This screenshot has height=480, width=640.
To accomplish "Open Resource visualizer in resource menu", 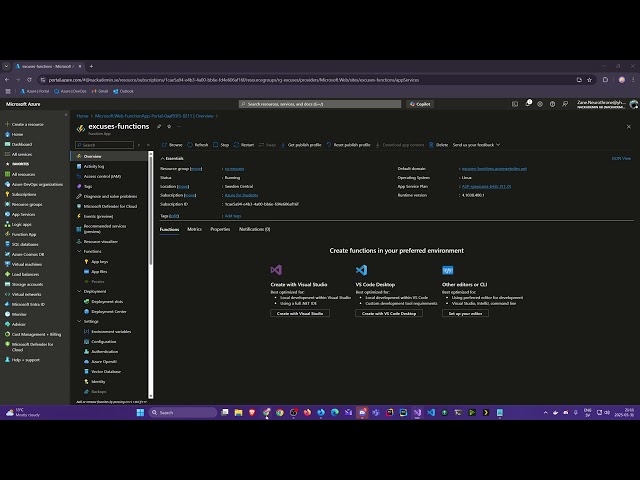I will 97,241.
